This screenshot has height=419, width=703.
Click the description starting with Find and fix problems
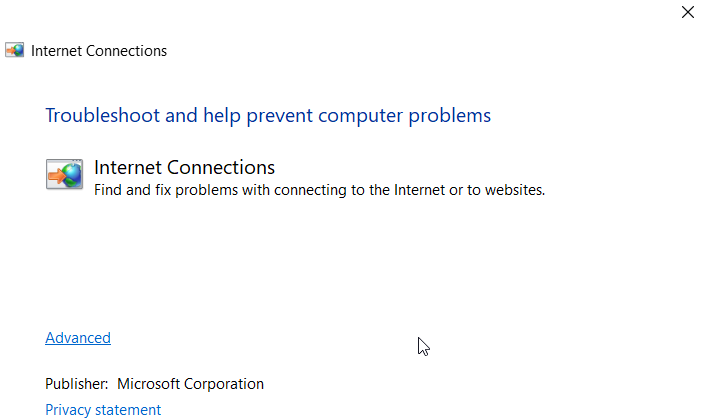319,189
